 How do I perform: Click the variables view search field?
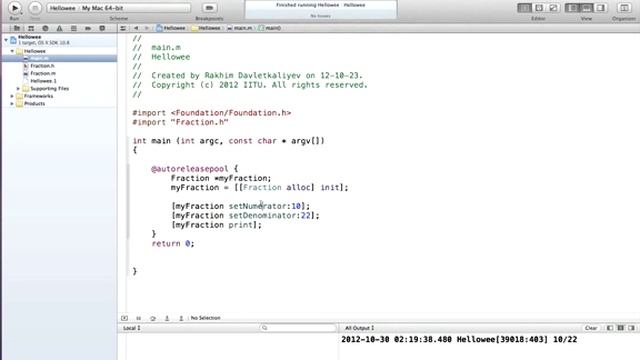(x=298, y=328)
